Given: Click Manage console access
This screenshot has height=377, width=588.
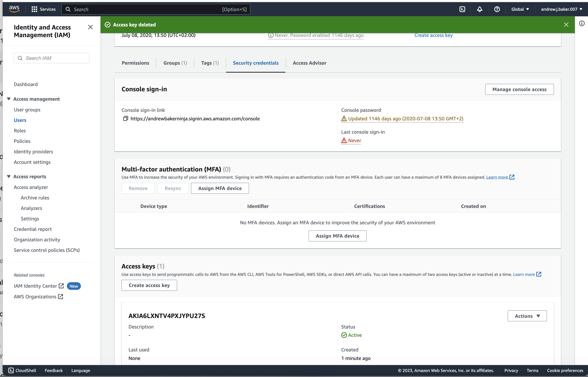Looking at the screenshot, I should pyautogui.click(x=519, y=89).
